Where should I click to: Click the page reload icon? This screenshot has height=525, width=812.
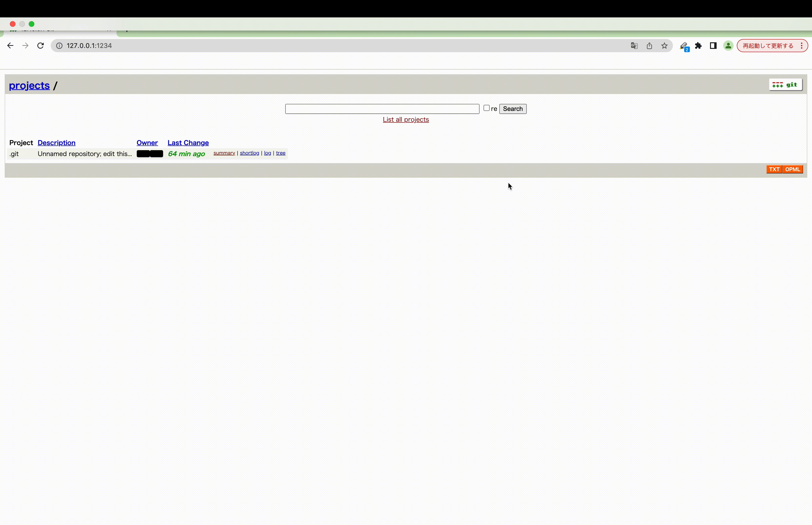coord(40,45)
